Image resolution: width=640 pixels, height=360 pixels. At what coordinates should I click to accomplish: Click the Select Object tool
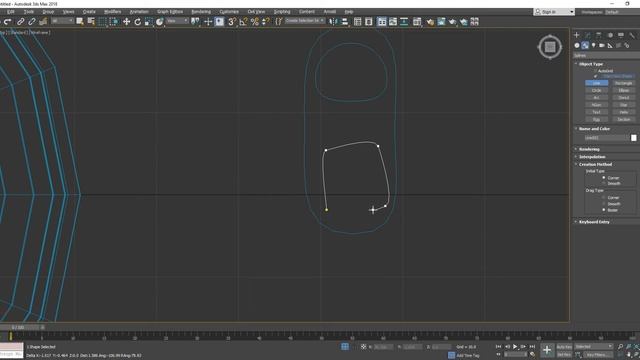tap(80, 22)
